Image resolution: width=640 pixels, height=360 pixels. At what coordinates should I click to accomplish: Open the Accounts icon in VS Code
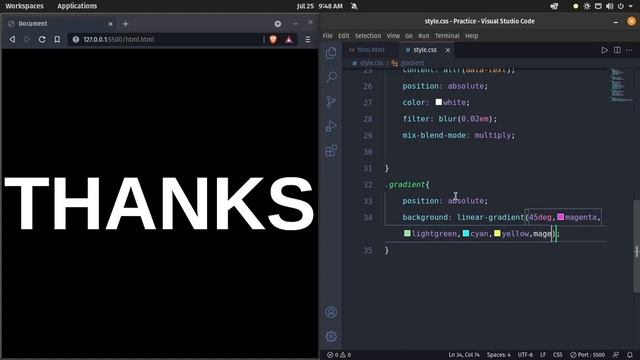[331, 312]
